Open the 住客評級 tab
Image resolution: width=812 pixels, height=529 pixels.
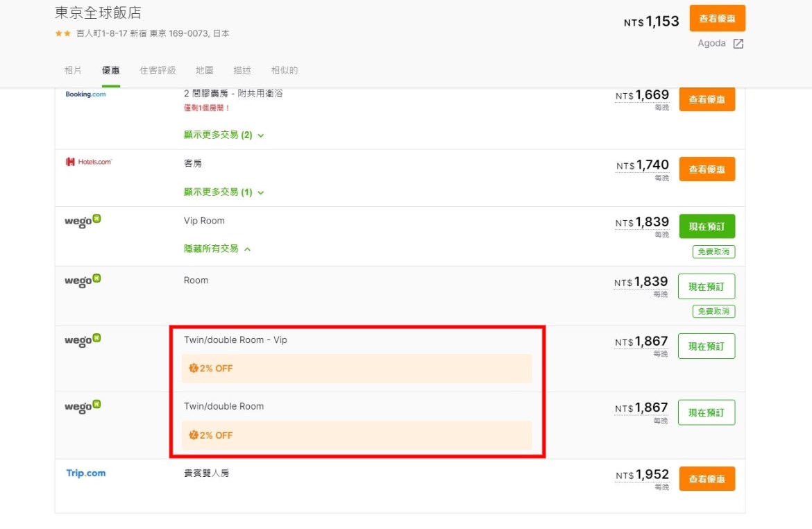pos(158,70)
